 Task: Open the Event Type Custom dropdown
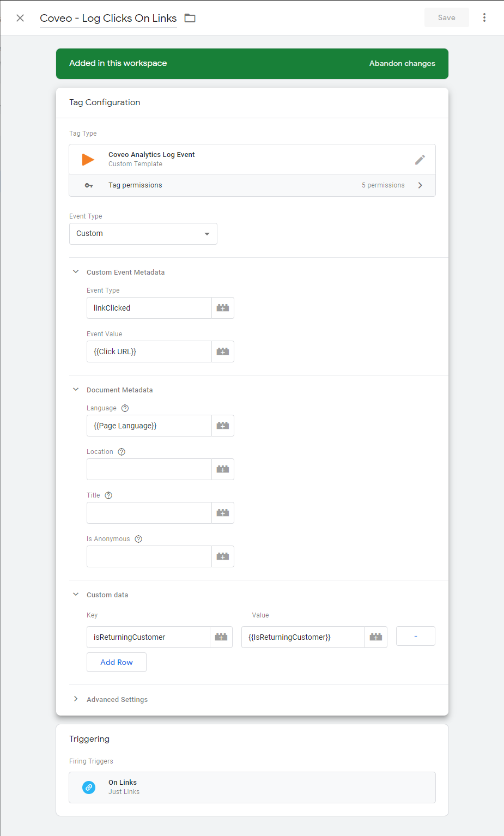[x=143, y=234]
